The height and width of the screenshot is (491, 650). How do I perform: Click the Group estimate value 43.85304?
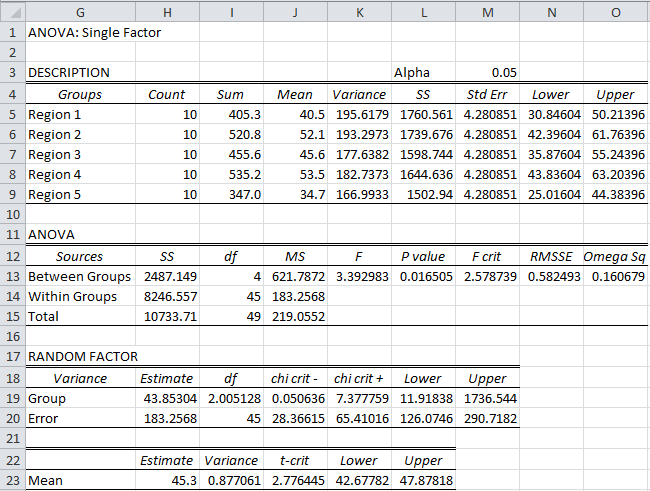pyautogui.click(x=168, y=398)
